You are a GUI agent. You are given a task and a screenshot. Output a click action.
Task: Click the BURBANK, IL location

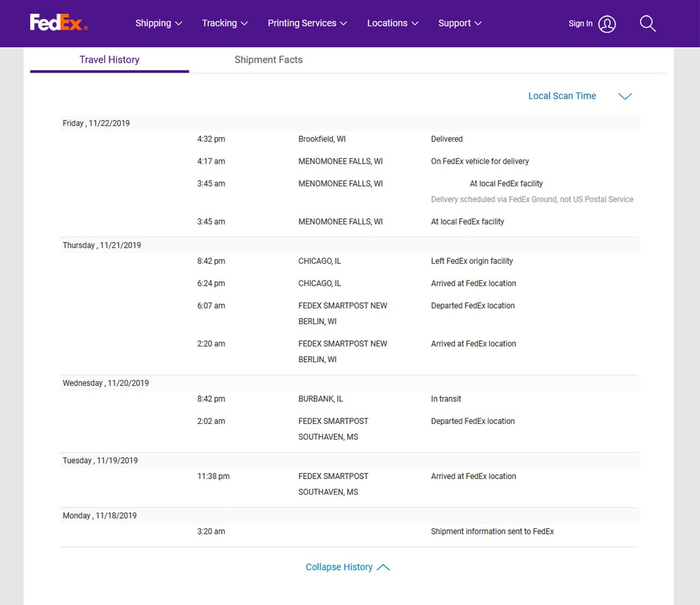320,399
